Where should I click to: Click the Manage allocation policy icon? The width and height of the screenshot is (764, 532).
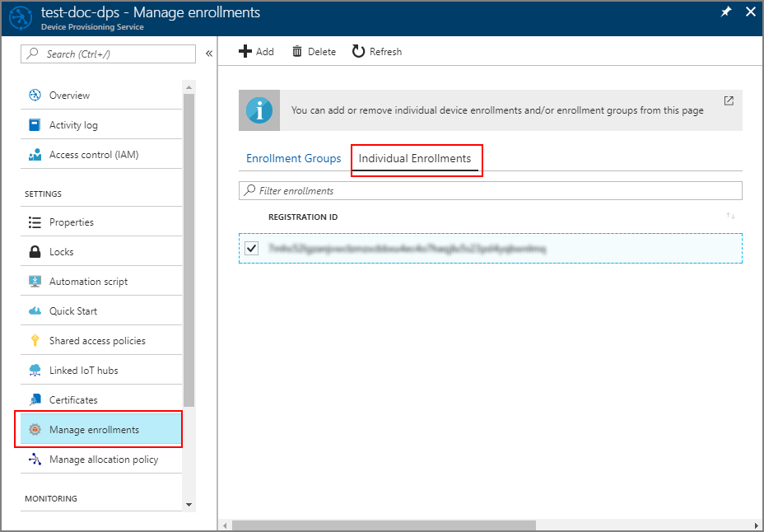point(35,460)
